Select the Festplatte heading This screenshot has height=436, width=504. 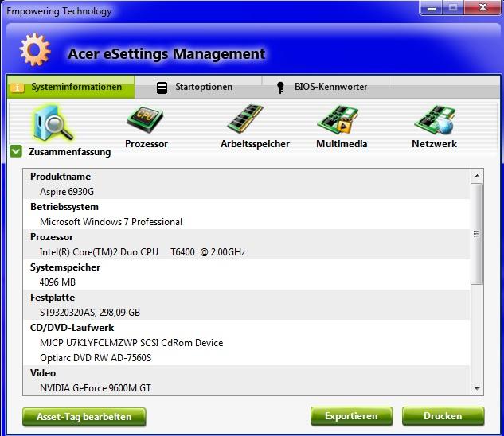click(53, 298)
